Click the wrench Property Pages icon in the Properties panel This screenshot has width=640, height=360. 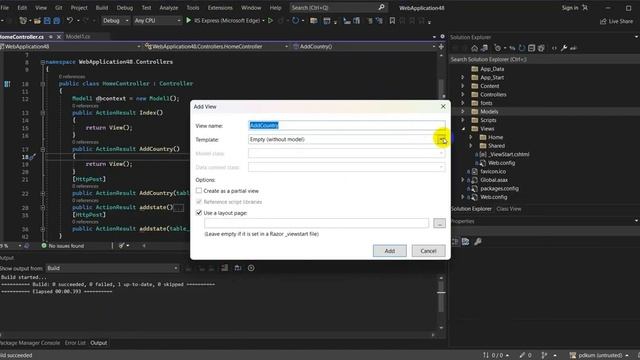pyautogui.click(x=478, y=242)
